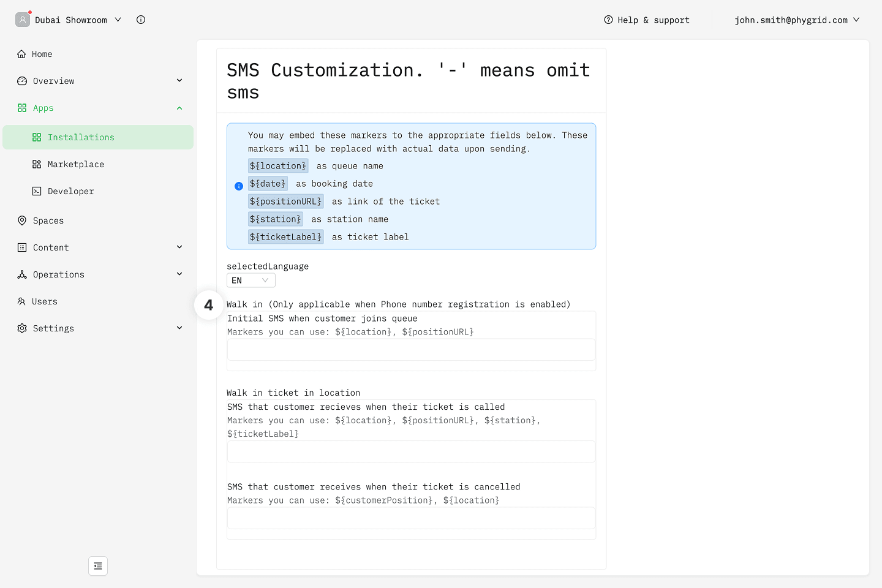Open the Content menu item
This screenshot has height=588, width=882.
coord(51,247)
